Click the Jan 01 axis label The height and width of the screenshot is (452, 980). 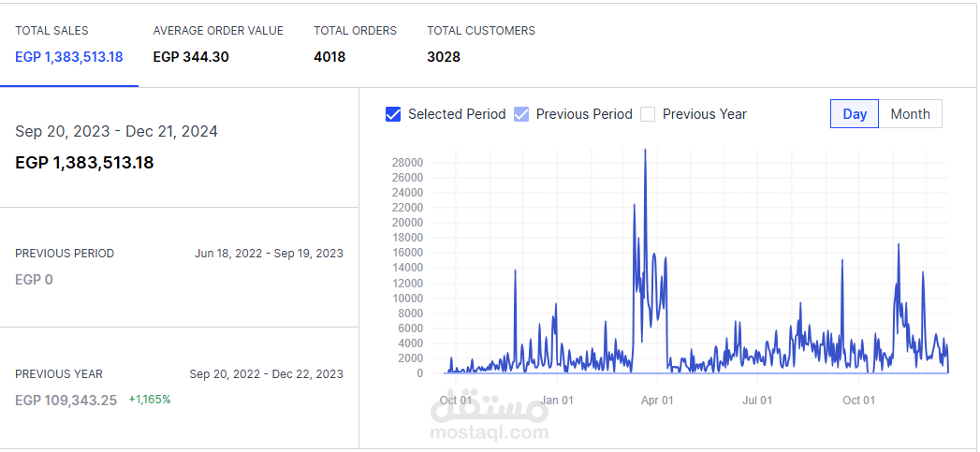(557, 401)
